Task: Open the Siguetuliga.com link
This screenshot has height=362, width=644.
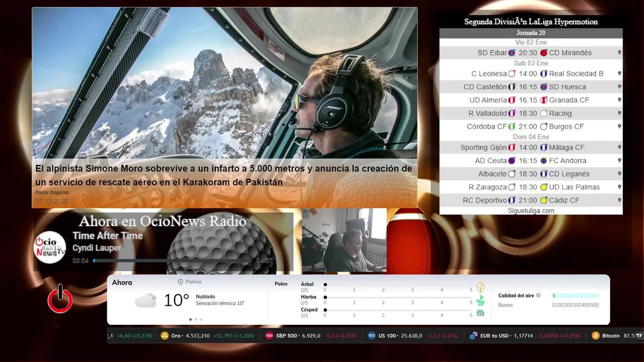Action: click(531, 211)
